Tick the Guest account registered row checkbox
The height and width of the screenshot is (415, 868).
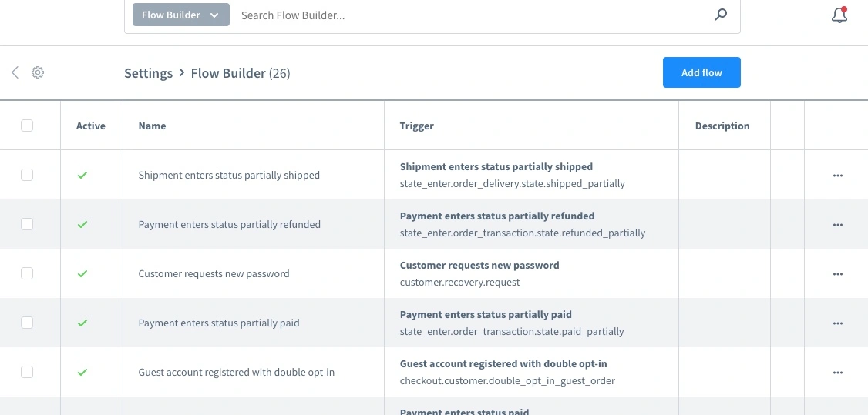[x=27, y=372]
